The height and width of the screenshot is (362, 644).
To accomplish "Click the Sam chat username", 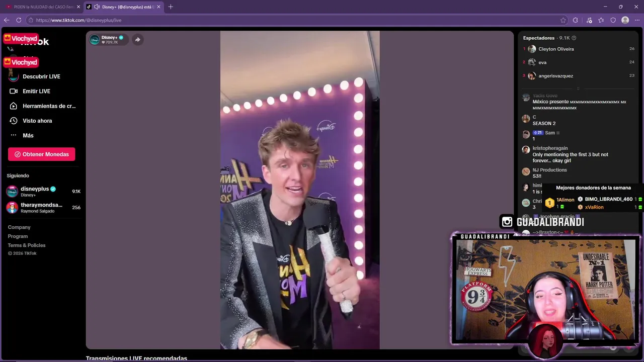I will (550, 133).
